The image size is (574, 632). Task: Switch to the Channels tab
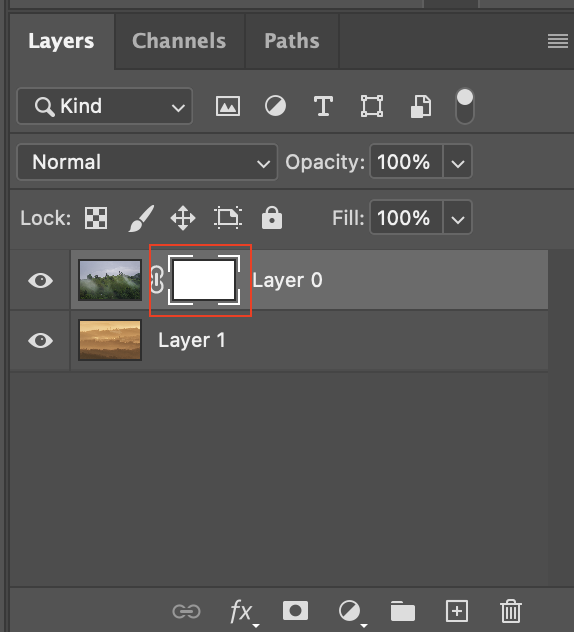[179, 41]
